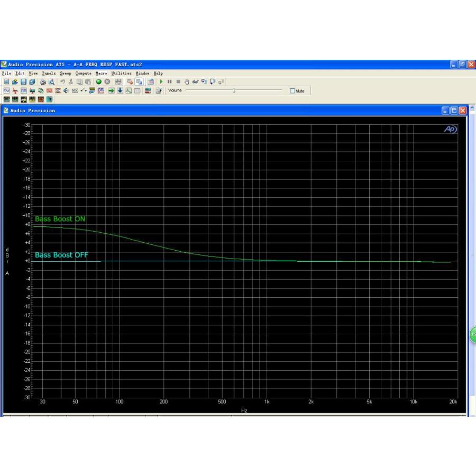Select the third workspace page icon
Screen dimensions: 476x476
(24, 99)
